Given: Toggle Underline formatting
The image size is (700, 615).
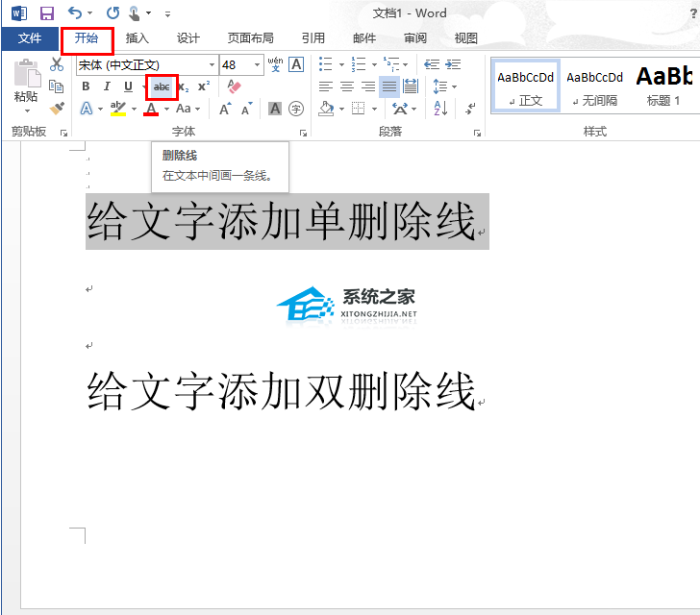Looking at the screenshot, I should coord(128,86).
